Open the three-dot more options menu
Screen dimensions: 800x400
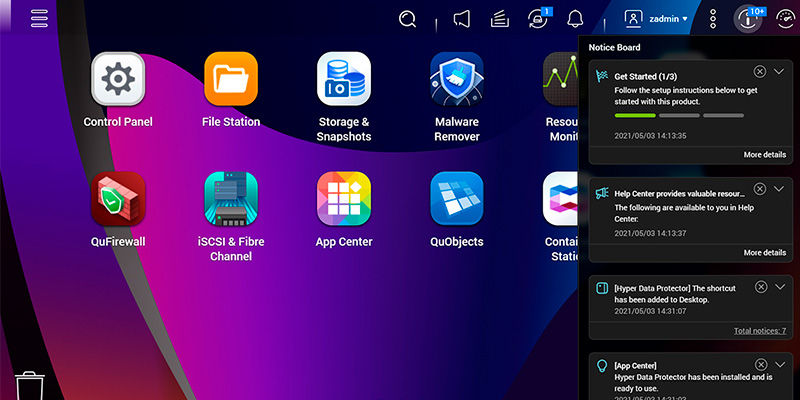(713, 19)
